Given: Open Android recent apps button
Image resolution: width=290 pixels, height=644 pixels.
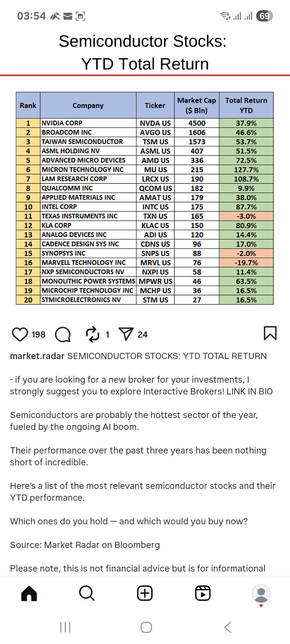Looking at the screenshot, I should coord(65,627).
